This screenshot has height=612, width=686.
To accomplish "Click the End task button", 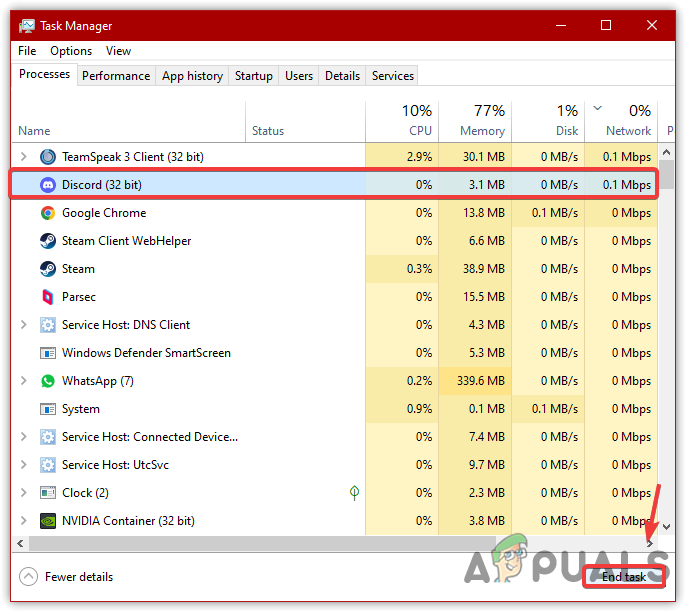I will coord(624,577).
